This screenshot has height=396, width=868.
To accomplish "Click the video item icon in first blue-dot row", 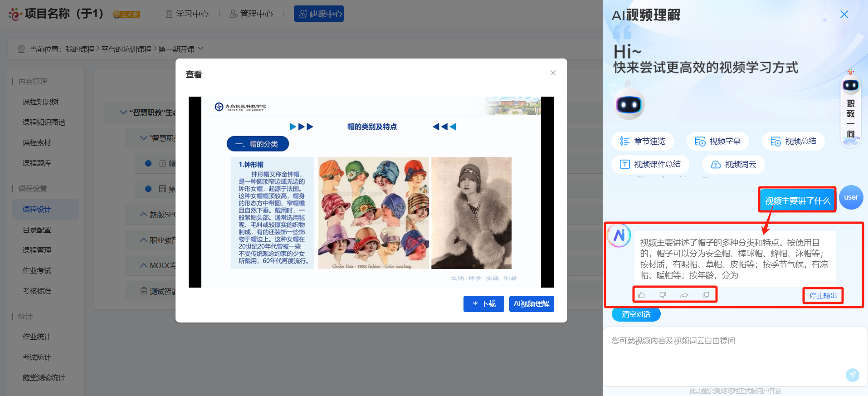I will [163, 163].
